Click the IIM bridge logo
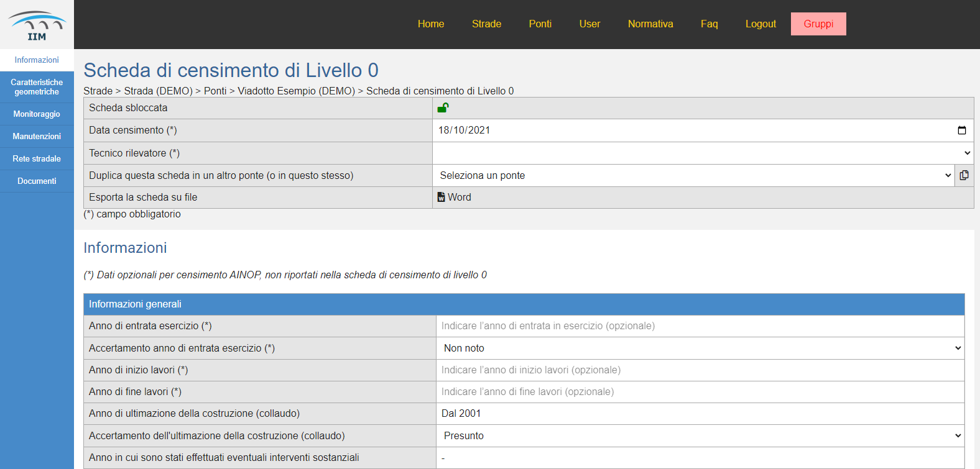 [x=37, y=25]
